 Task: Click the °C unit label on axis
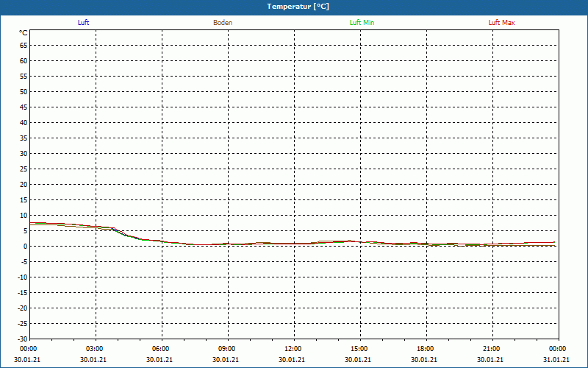24,33
